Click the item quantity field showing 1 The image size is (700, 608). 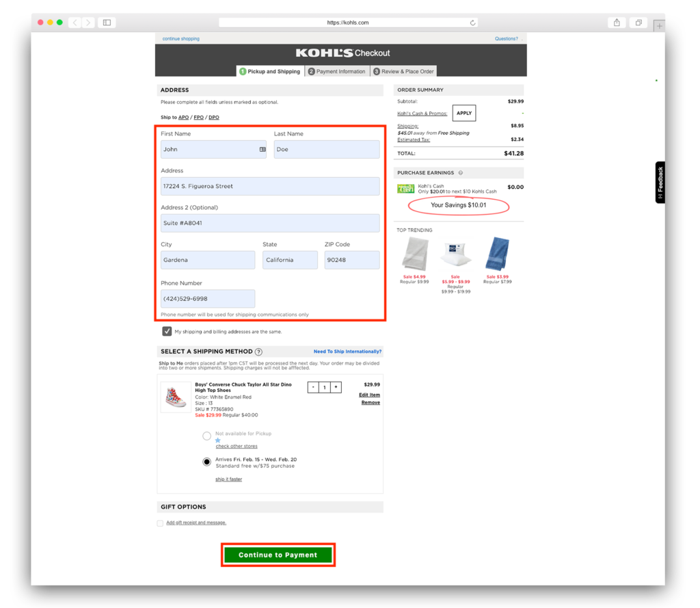[325, 387]
